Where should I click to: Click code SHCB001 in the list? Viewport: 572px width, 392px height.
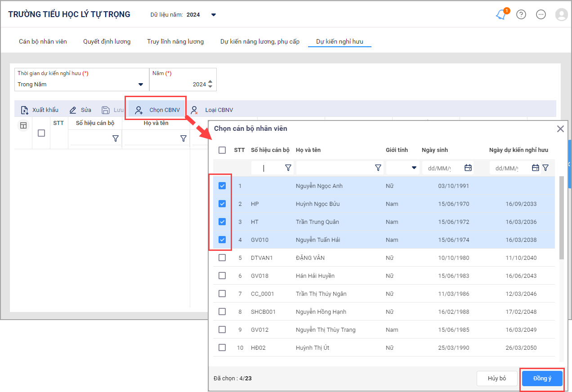pyautogui.click(x=263, y=312)
